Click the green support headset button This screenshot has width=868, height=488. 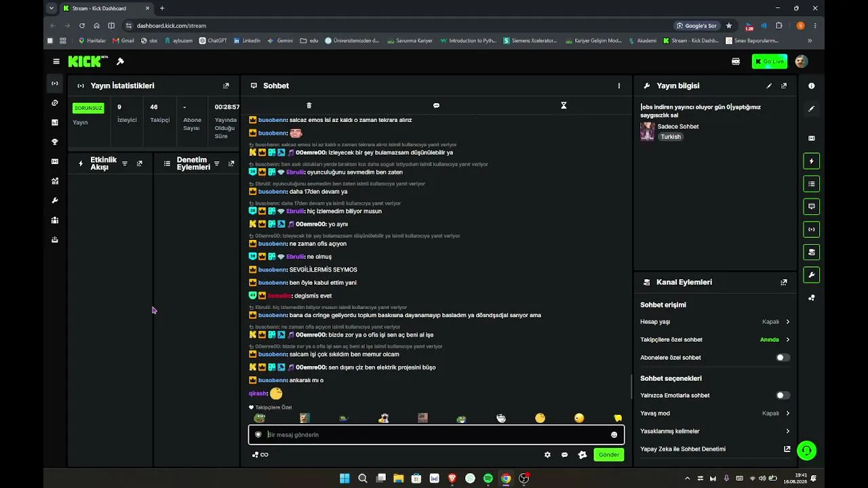tap(806, 450)
